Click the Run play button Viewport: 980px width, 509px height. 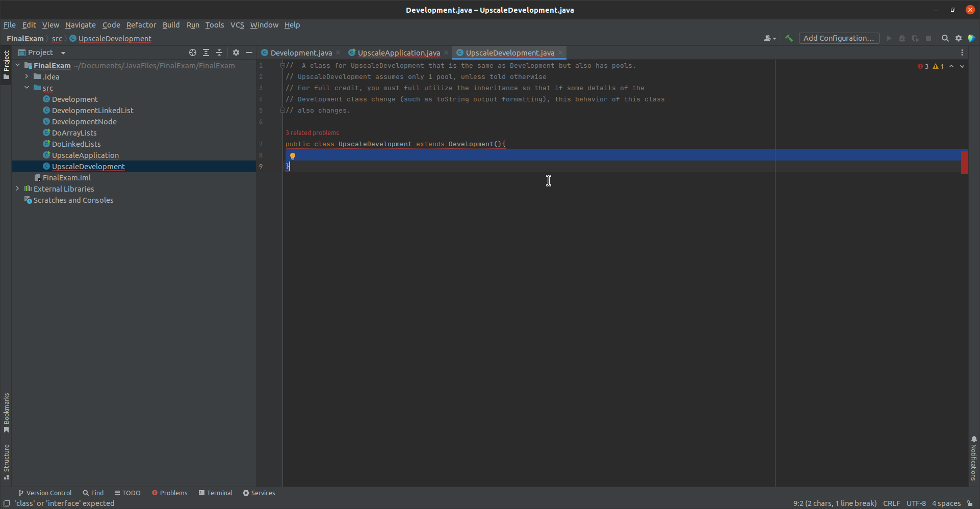(x=889, y=38)
